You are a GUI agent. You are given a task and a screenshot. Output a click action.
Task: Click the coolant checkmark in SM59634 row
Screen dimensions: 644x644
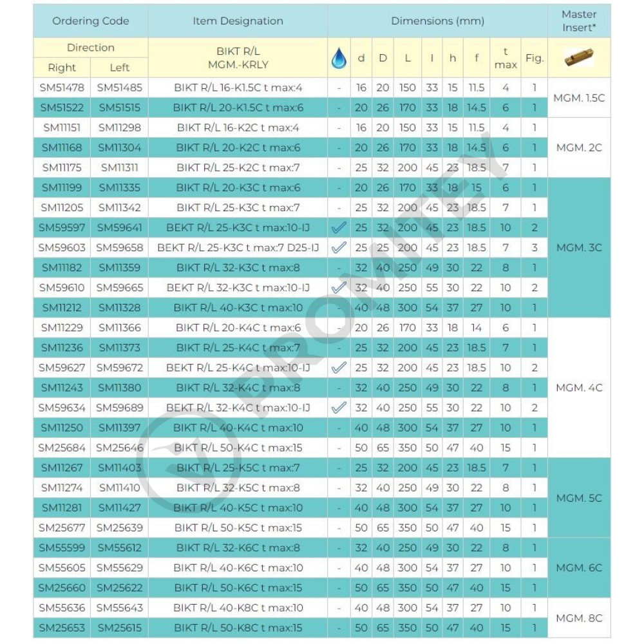point(339,408)
